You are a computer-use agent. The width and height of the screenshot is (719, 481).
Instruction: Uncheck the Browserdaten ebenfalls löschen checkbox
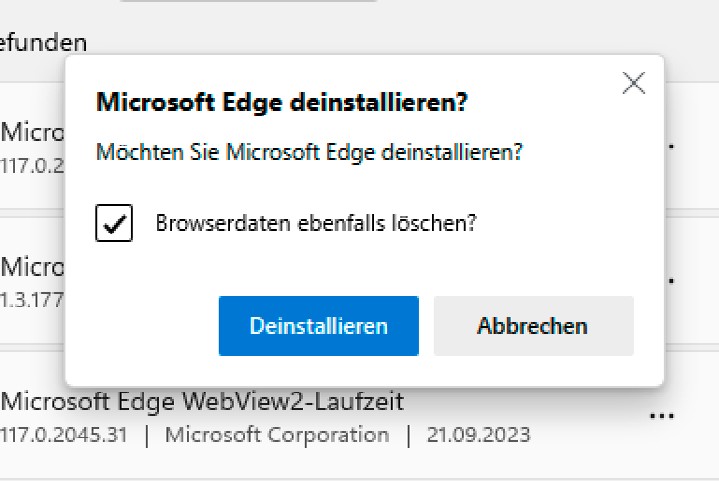114,223
